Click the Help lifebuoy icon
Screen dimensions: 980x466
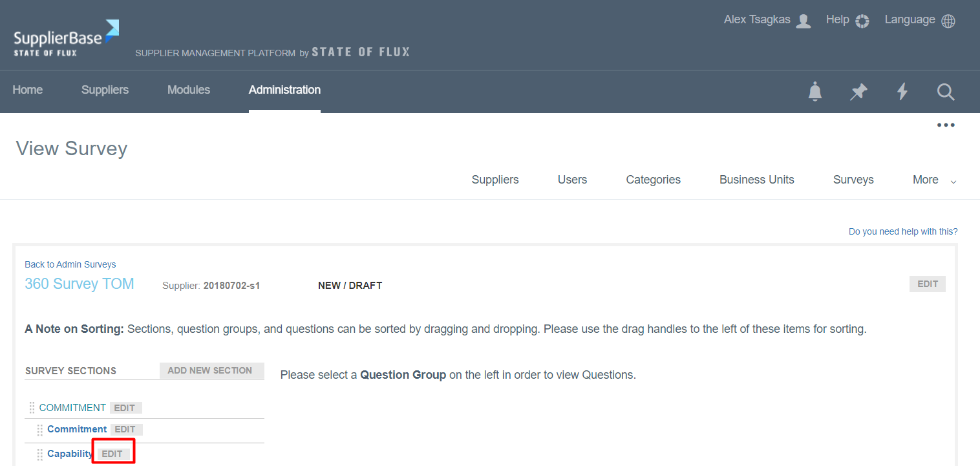(x=862, y=21)
